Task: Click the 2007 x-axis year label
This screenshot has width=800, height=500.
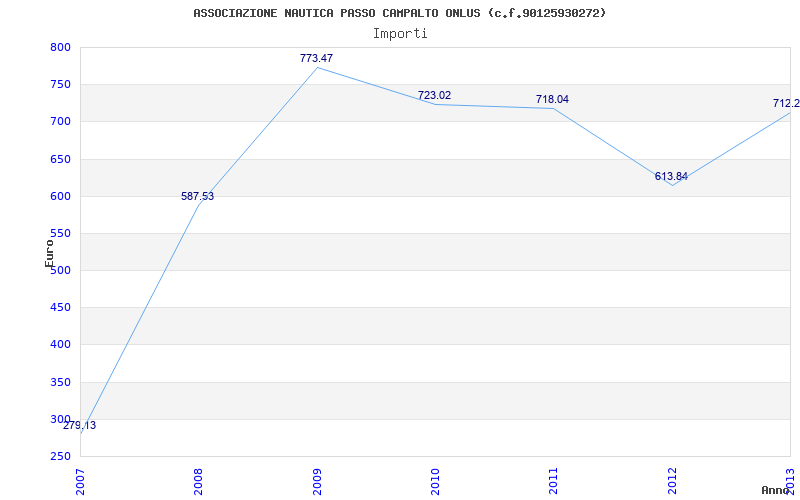Action: point(80,481)
